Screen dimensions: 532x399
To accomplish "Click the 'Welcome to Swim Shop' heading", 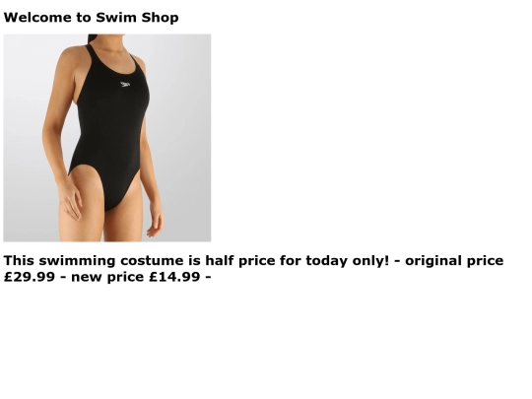I will click(92, 18).
